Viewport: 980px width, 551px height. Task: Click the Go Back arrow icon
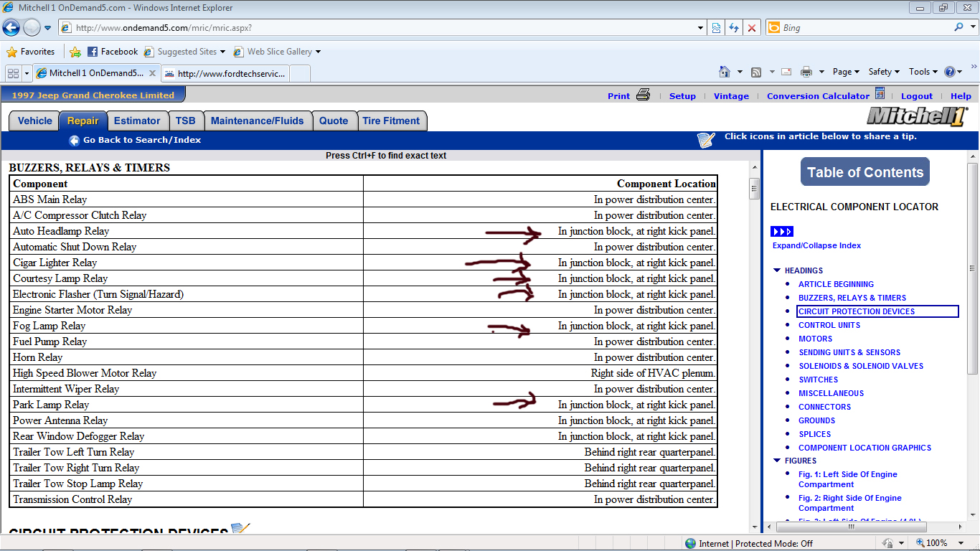(x=74, y=141)
